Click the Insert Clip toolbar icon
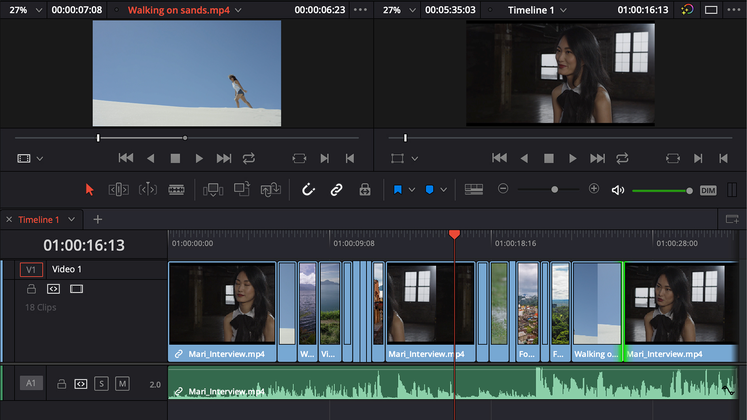The height and width of the screenshot is (420, 747). click(213, 189)
